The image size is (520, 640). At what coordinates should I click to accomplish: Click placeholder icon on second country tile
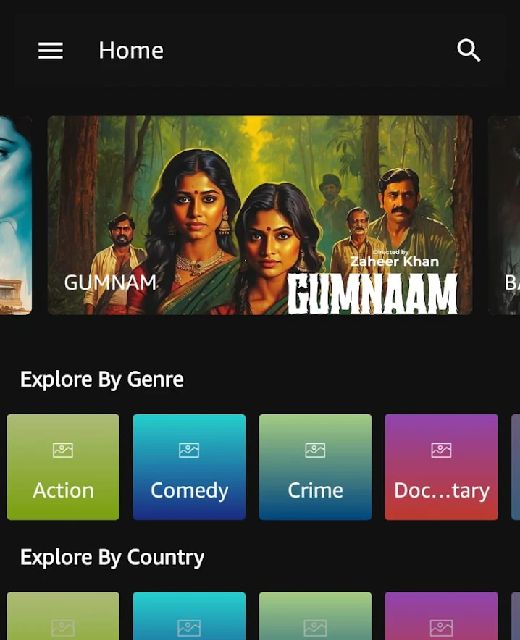pos(189,628)
